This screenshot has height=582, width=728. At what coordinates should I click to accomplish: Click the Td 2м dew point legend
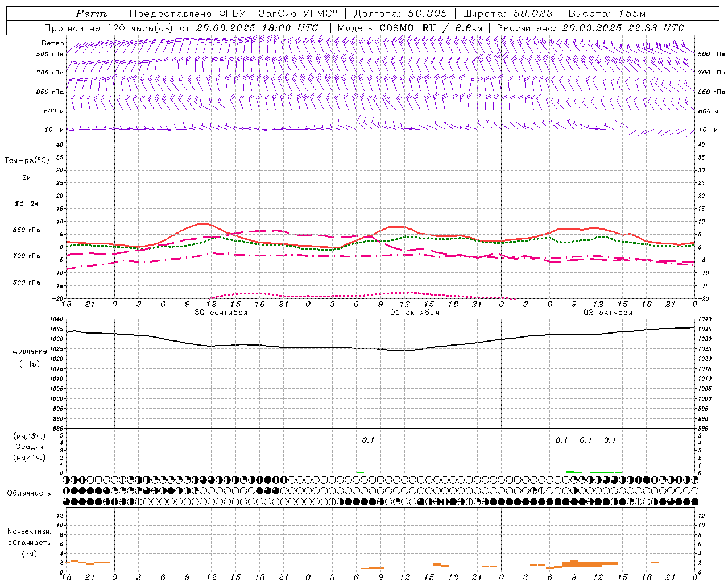pyautogui.click(x=26, y=203)
